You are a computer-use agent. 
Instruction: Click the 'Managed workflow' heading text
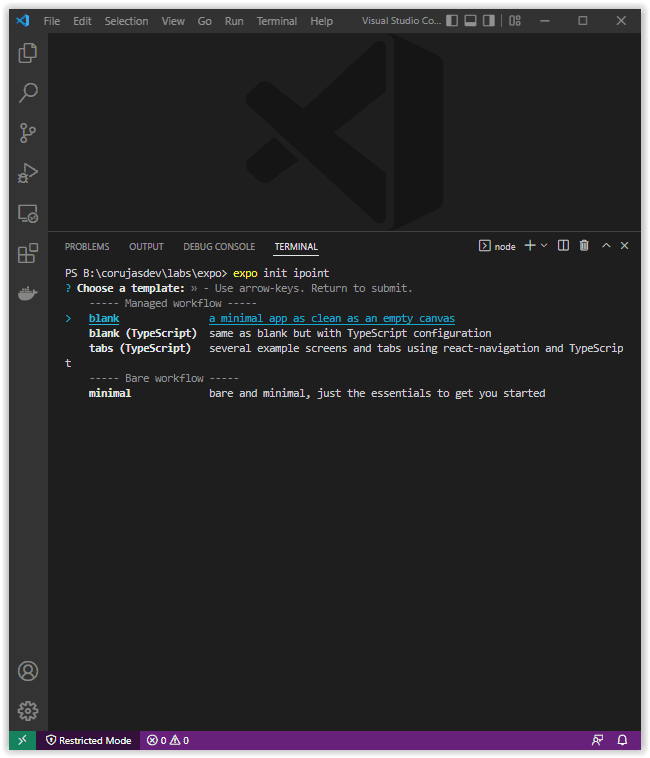173,303
